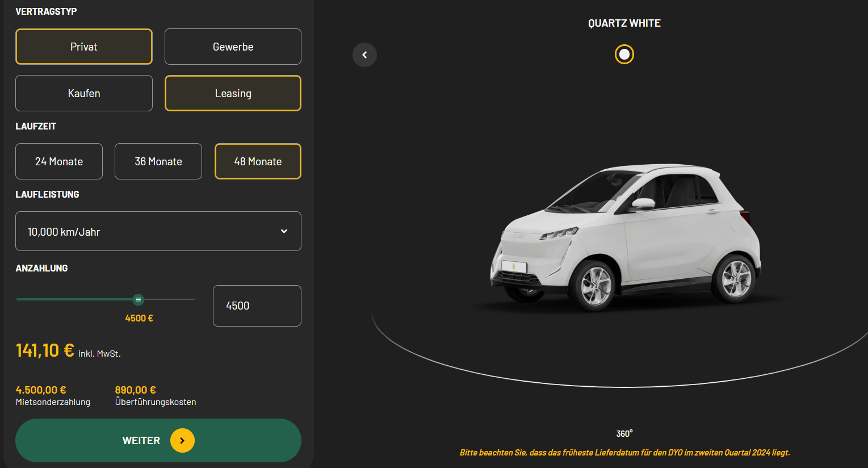Screen dimensions: 868x468
Task: Click the LAUFZEIT section heading
Action: point(36,126)
